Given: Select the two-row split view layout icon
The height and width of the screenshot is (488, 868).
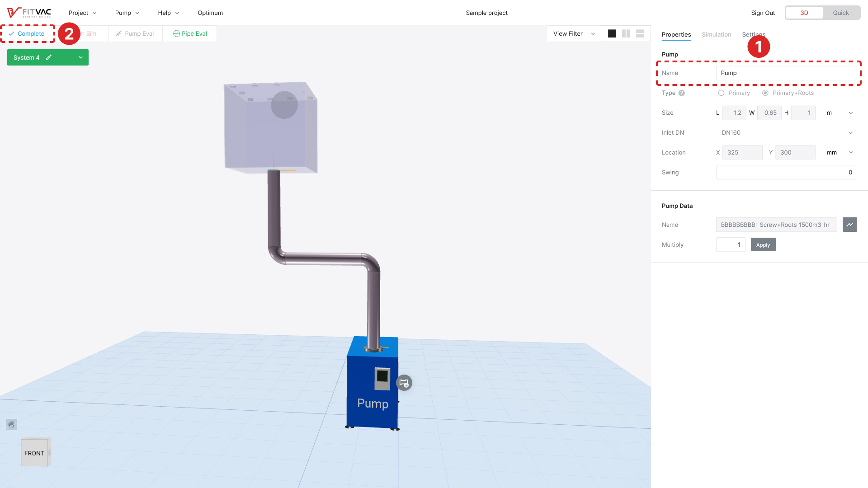Looking at the screenshot, I should pyautogui.click(x=640, y=33).
